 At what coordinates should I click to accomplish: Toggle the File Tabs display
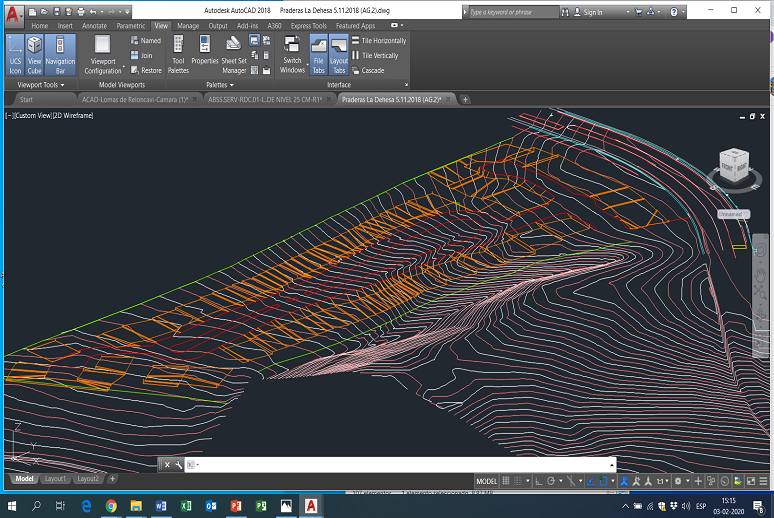[319, 55]
